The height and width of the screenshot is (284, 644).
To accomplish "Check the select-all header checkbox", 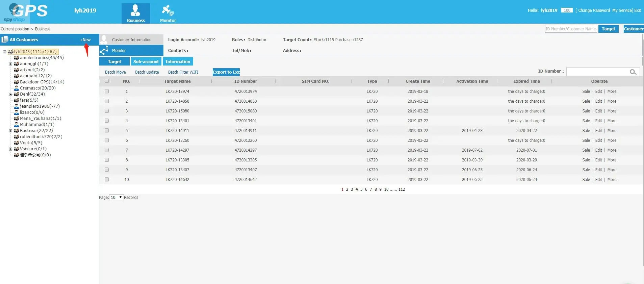I will pyautogui.click(x=107, y=81).
